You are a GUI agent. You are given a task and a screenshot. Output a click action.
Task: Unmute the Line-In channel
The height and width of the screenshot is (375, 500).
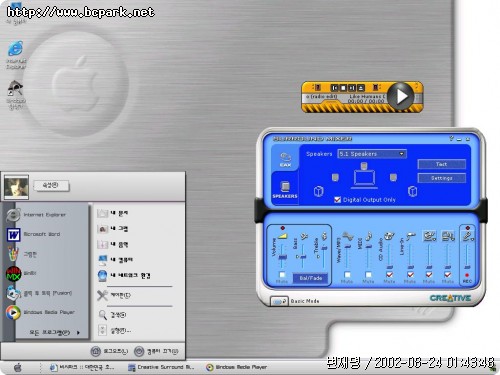pyautogui.click(x=410, y=275)
